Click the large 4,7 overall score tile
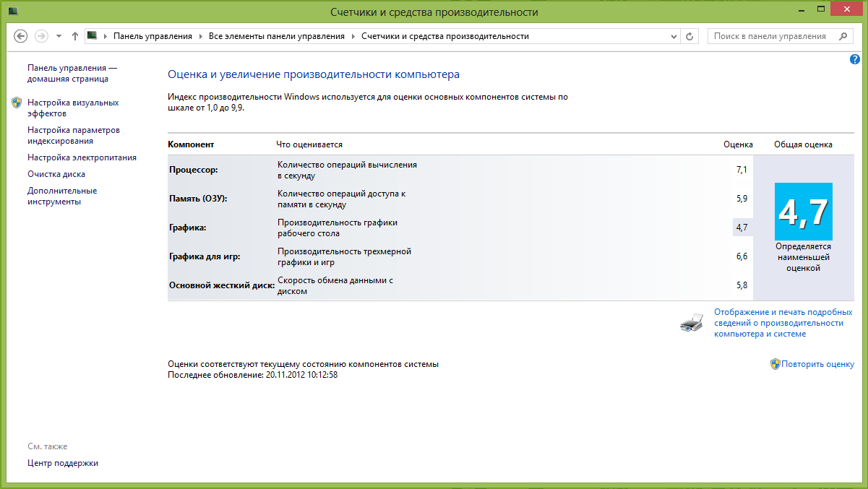The height and width of the screenshot is (489, 868). tap(803, 212)
